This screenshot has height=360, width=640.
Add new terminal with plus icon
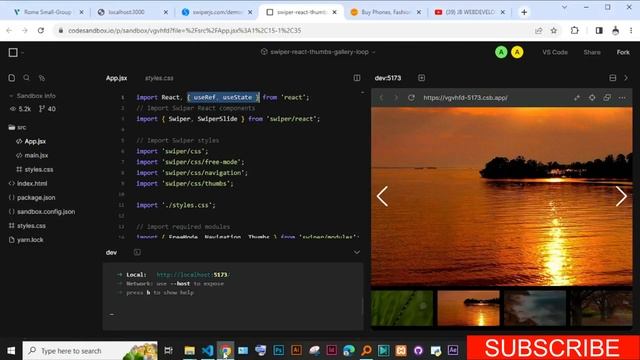(137, 252)
